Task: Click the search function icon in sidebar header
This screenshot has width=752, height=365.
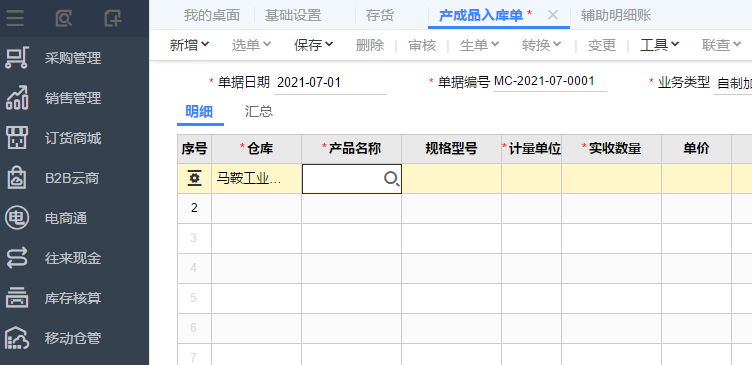Action: (x=64, y=18)
